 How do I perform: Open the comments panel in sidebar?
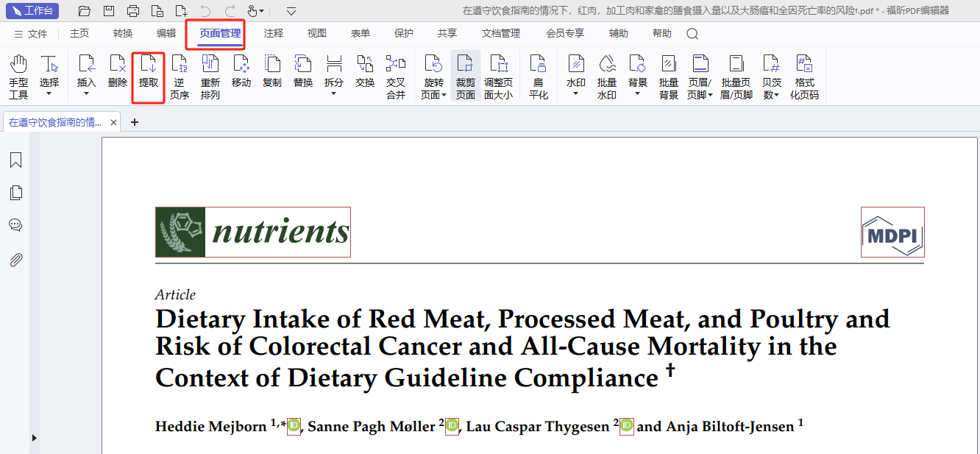15,225
